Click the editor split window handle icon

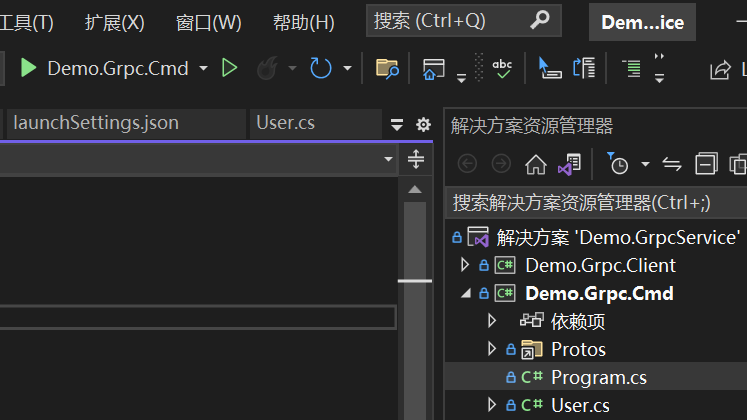coord(416,160)
